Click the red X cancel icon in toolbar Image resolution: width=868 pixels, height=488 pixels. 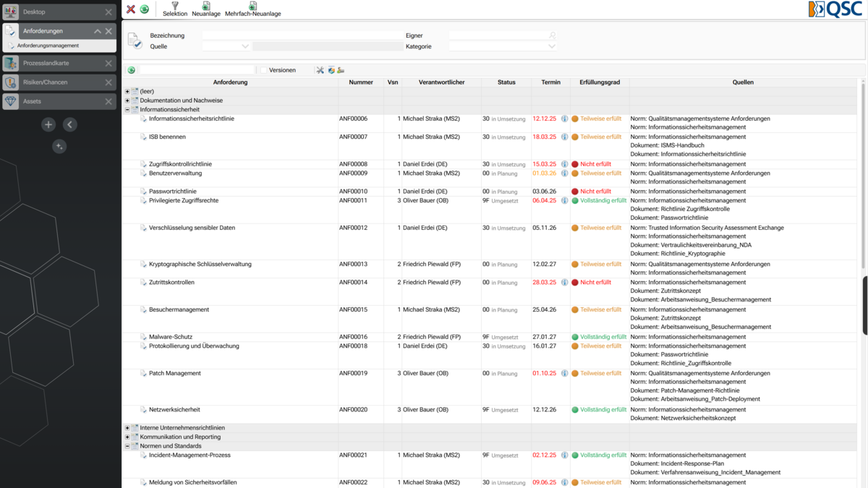tap(131, 9)
